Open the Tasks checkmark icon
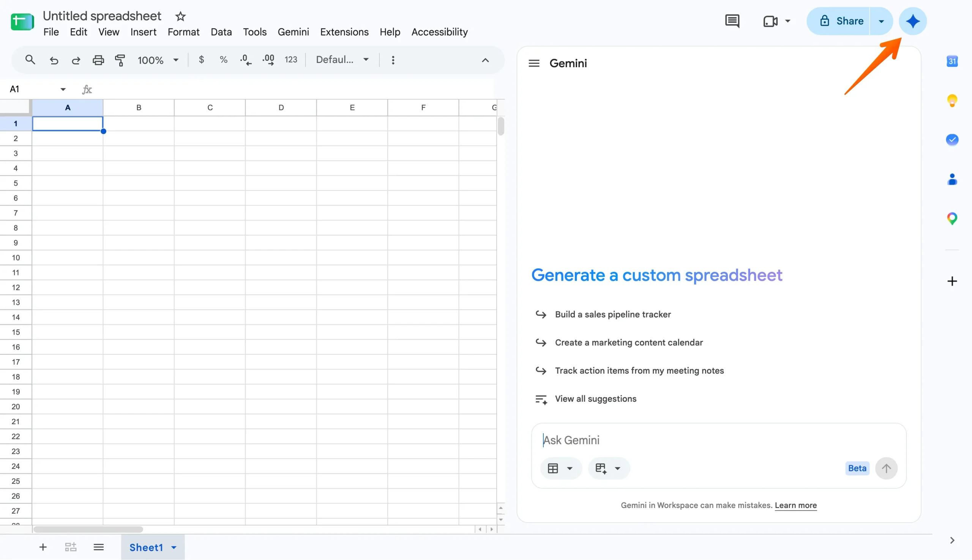The height and width of the screenshot is (560, 972). coord(952,140)
